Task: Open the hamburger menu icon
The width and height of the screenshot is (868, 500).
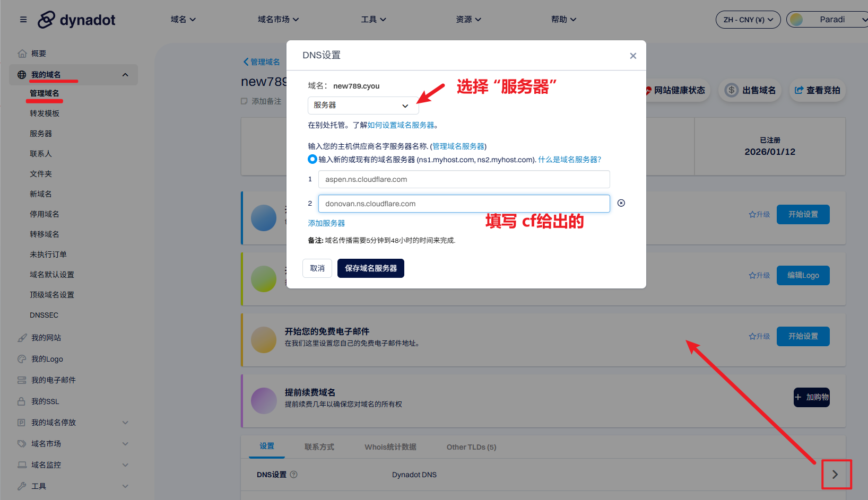Action: click(x=23, y=20)
